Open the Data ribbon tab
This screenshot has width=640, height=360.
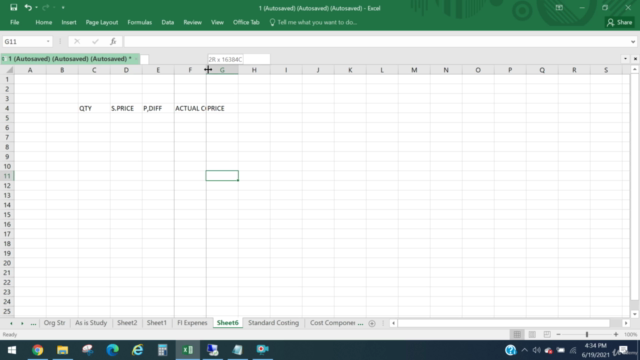click(x=168, y=22)
